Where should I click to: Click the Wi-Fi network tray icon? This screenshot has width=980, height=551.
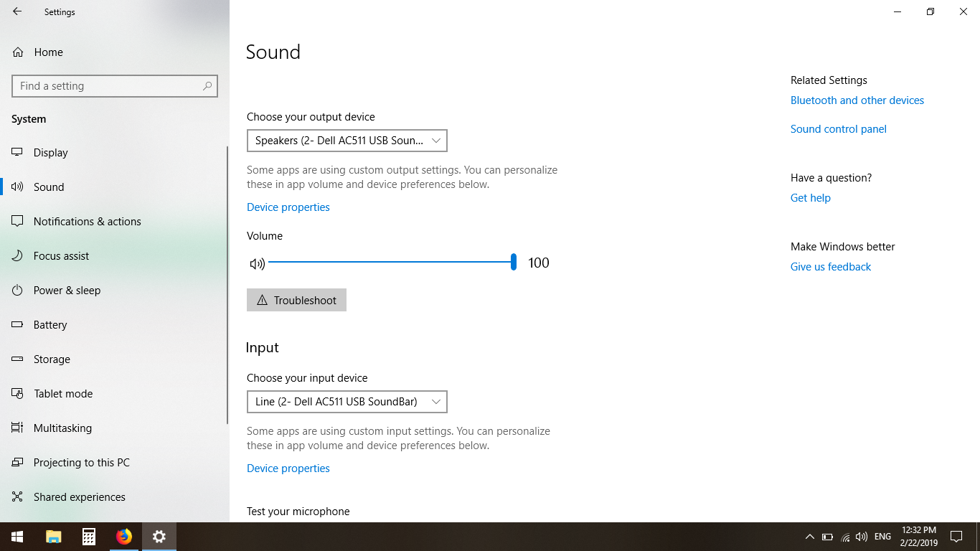(845, 537)
